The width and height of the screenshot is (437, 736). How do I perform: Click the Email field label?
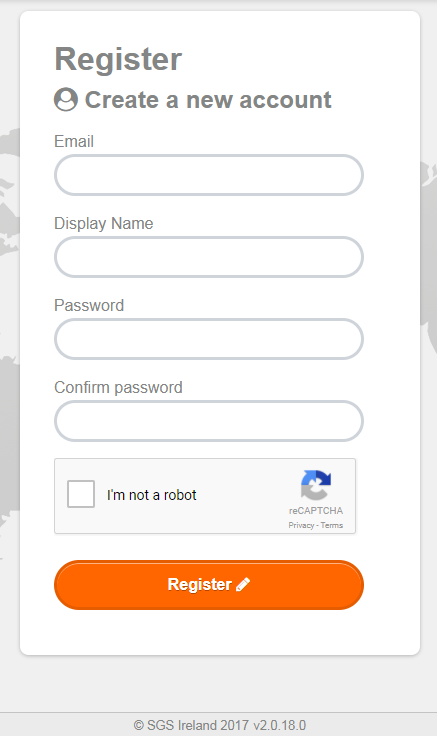74,141
